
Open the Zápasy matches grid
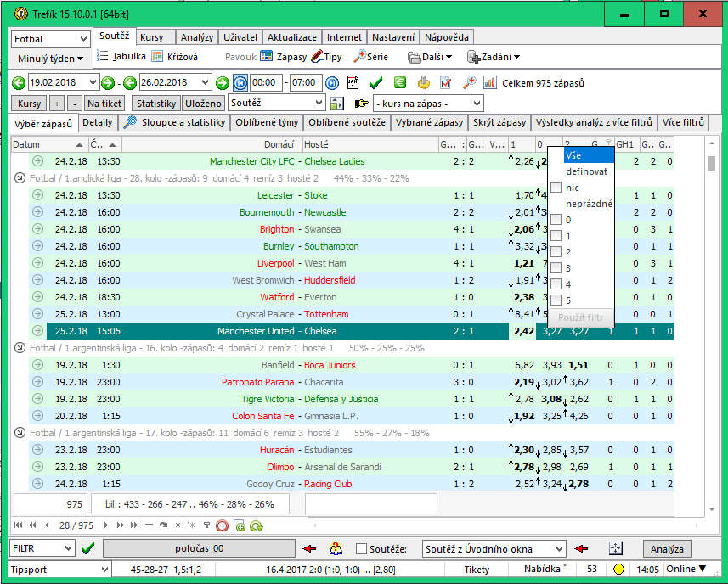pyautogui.click(x=284, y=57)
